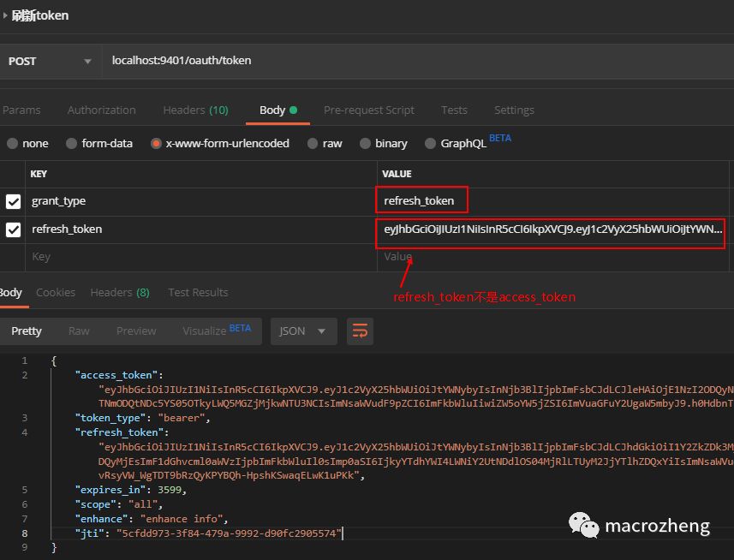Uncheck the refresh_token row checkbox
734x560 pixels.
point(13,229)
